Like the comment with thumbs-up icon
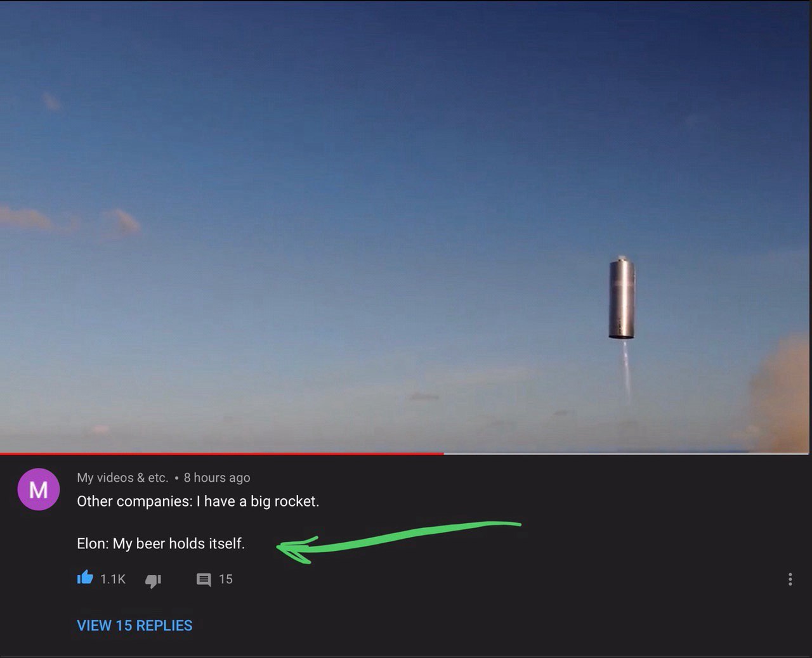 (x=85, y=578)
